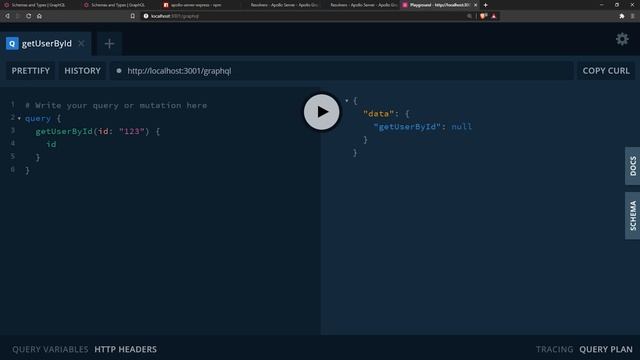Click the id field on line 4
This screenshot has height=360, width=640.
51,144
